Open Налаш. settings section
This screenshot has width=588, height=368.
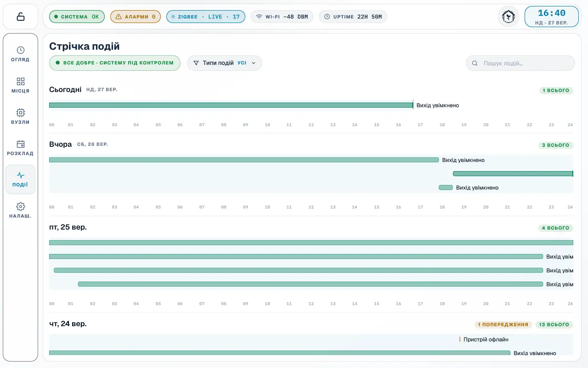tap(20, 210)
